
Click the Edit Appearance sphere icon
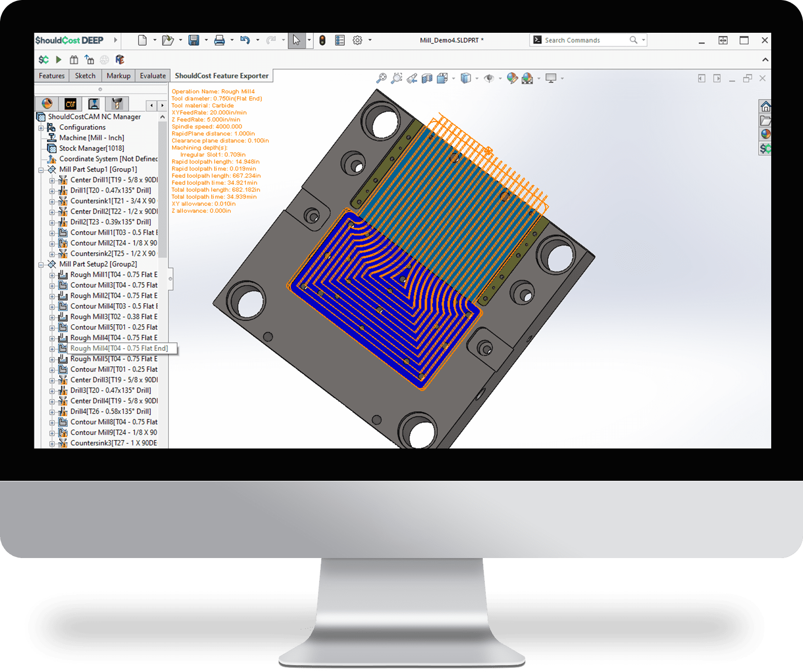pyautogui.click(x=512, y=78)
